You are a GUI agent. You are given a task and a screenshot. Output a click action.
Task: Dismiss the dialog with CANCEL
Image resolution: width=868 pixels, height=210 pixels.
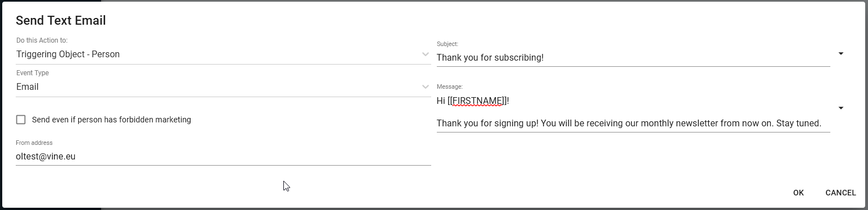point(840,193)
